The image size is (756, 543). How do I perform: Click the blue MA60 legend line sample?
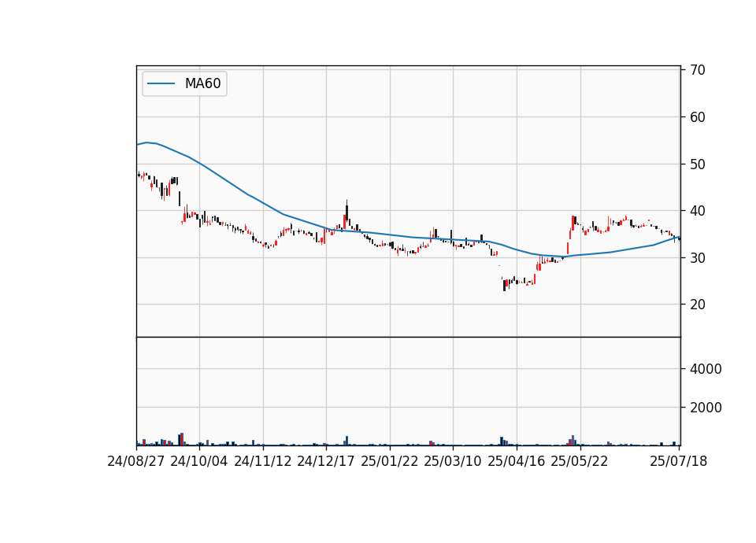click(161, 84)
